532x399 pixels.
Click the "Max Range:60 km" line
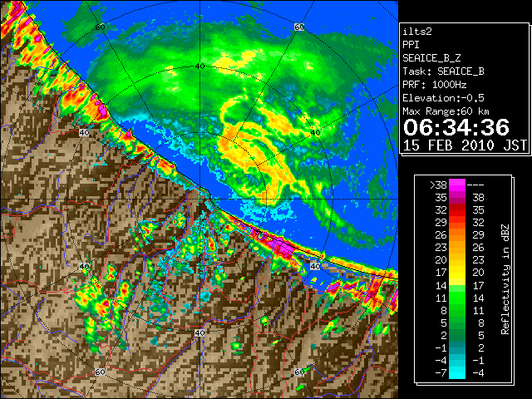[x=446, y=111]
